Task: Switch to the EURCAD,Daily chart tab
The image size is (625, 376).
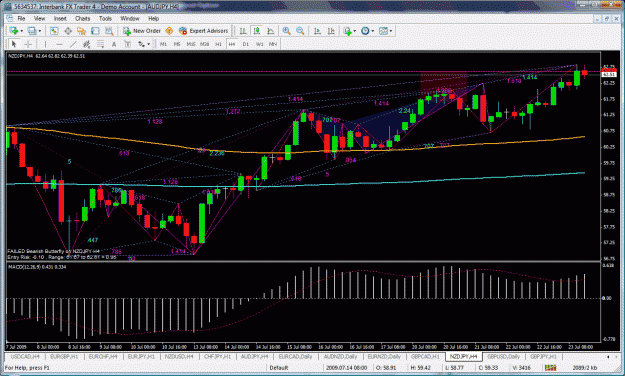Action: [x=295, y=356]
